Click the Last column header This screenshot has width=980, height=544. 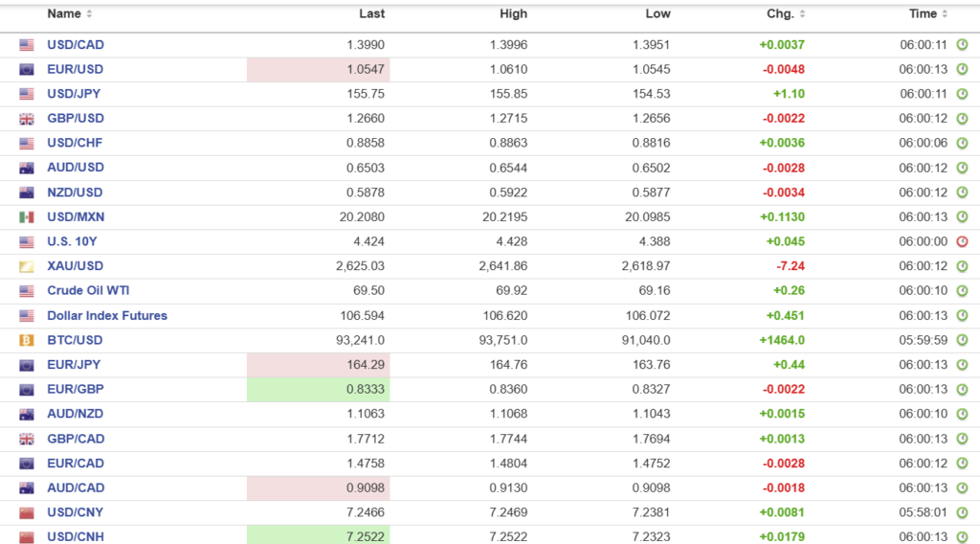coord(371,14)
